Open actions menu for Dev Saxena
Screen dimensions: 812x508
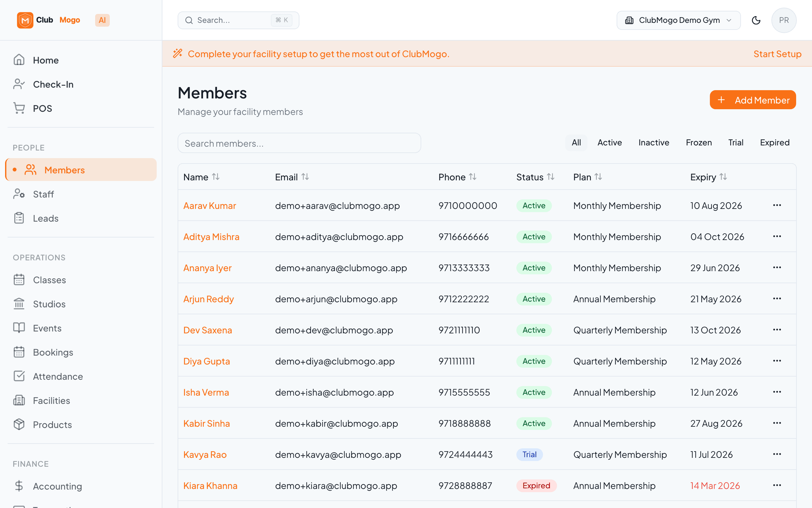pyautogui.click(x=777, y=330)
